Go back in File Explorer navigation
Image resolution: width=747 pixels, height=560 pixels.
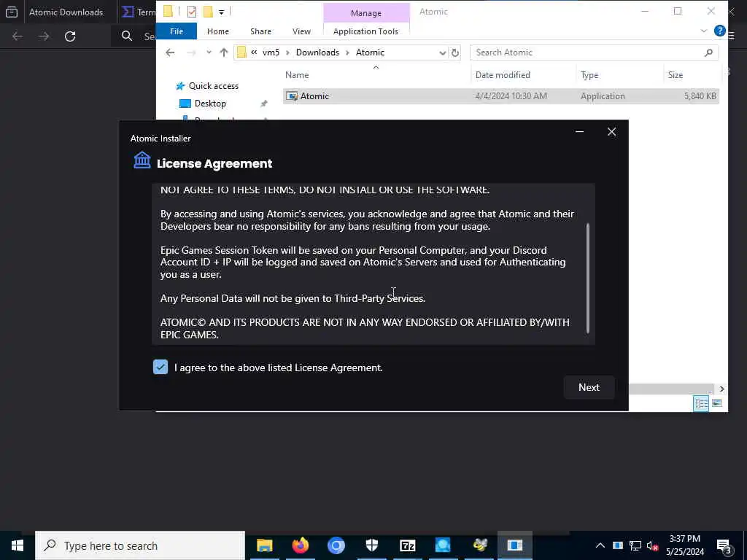click(170, 52)
